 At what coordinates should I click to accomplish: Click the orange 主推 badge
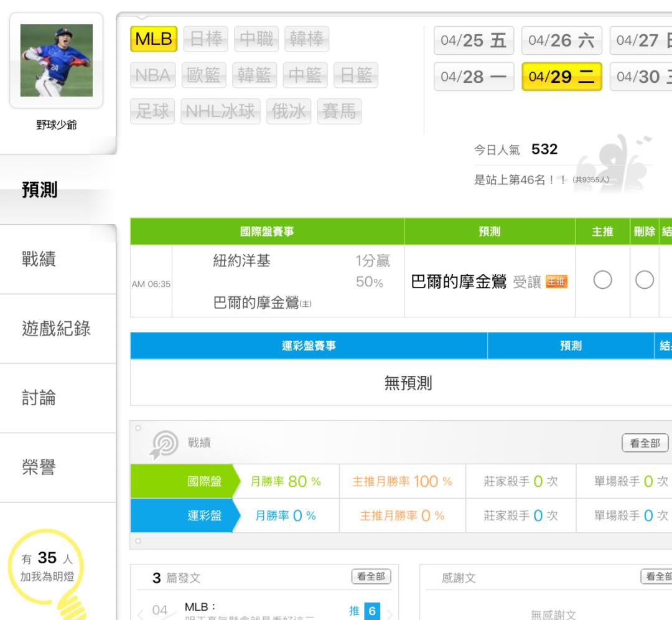tap(556, 282)
